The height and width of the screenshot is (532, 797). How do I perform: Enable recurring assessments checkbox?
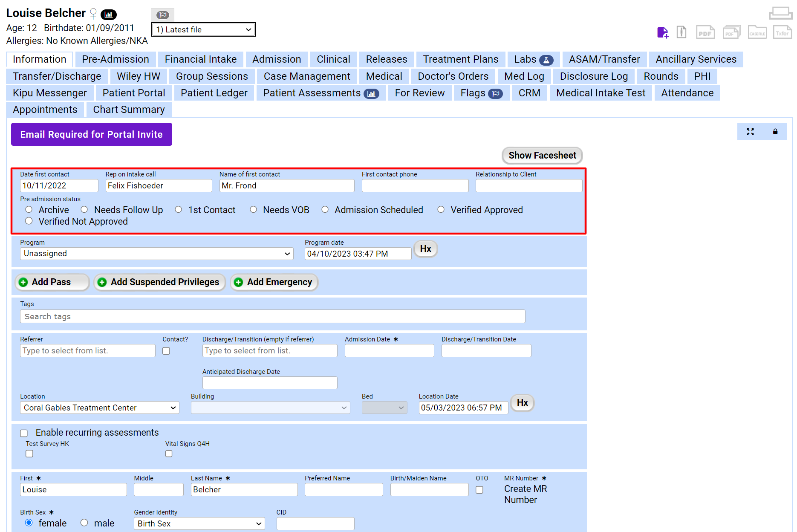24,433
